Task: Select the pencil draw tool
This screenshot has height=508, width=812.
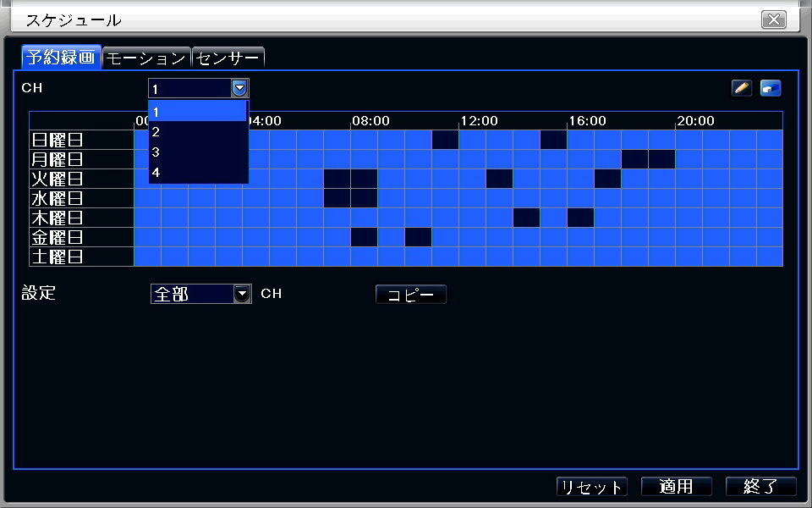Action: (x=742, y=88)
